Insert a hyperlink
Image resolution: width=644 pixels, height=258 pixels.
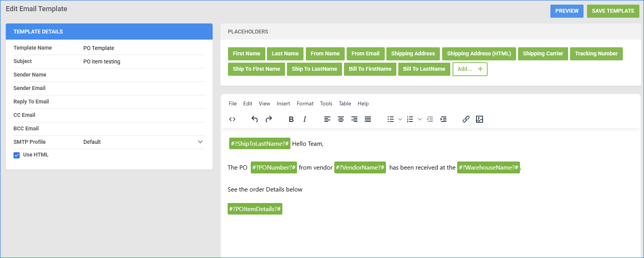click(466, 119)
